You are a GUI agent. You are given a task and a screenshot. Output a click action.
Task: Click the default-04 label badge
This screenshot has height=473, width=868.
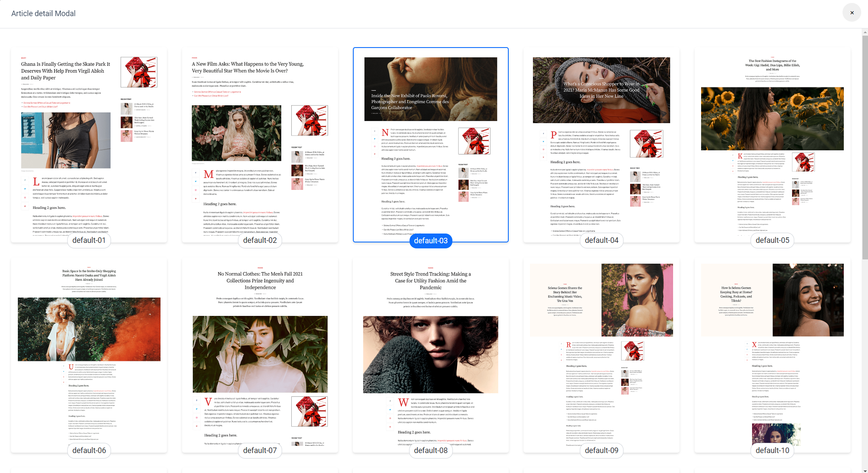(601, 240)
